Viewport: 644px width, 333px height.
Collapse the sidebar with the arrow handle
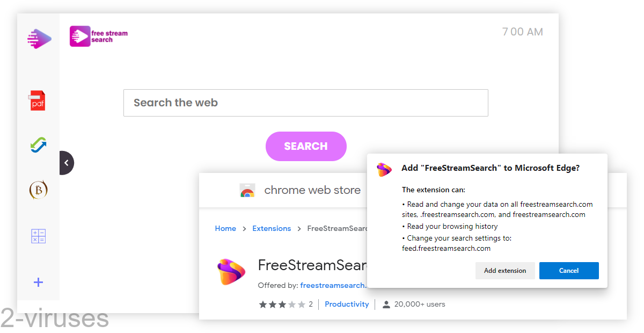pyautogui.click(x=67, y=163)
